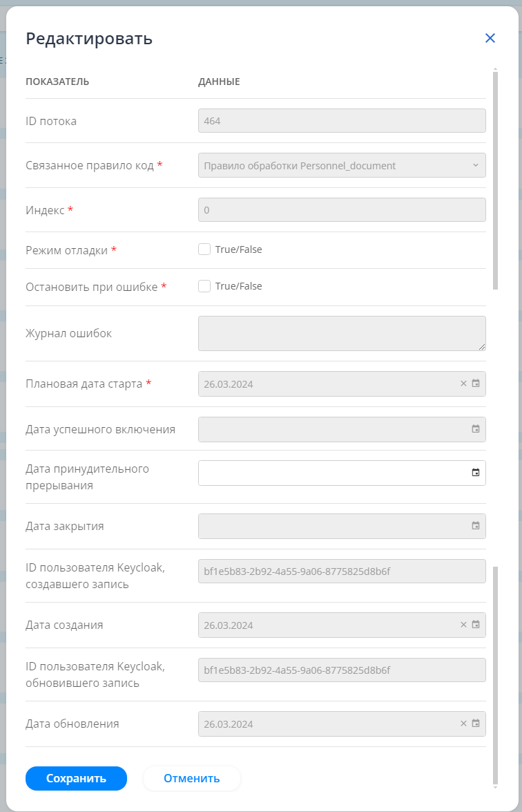
Task: Click the ID потока input field
Action: 342,121
